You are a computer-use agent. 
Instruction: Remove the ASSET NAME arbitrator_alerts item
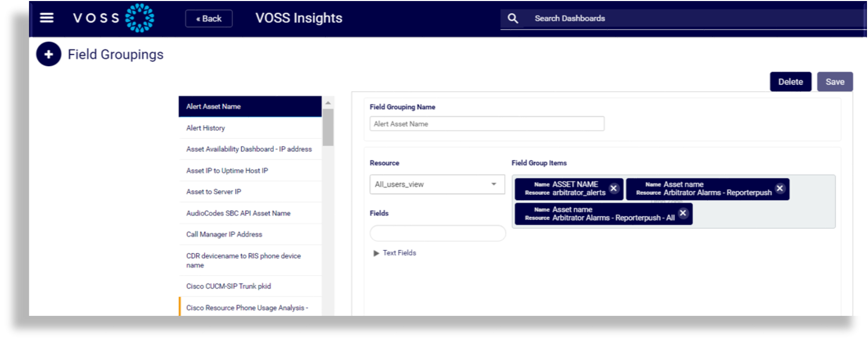(613, 188)
